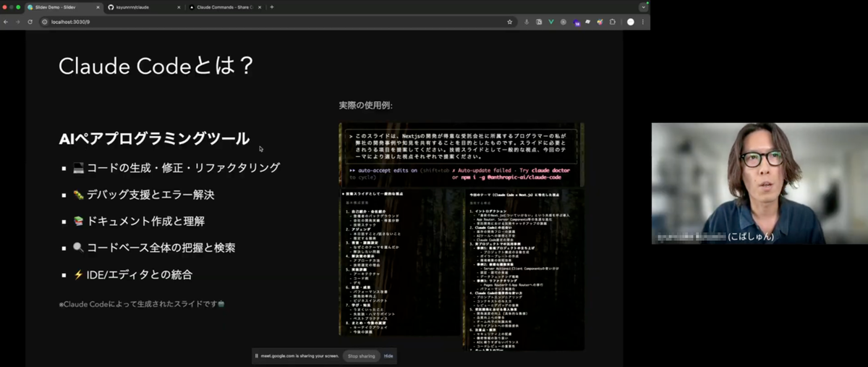Click the Claude Codeとは？ slide title
The image size is (868, 367).
point(156,66)
